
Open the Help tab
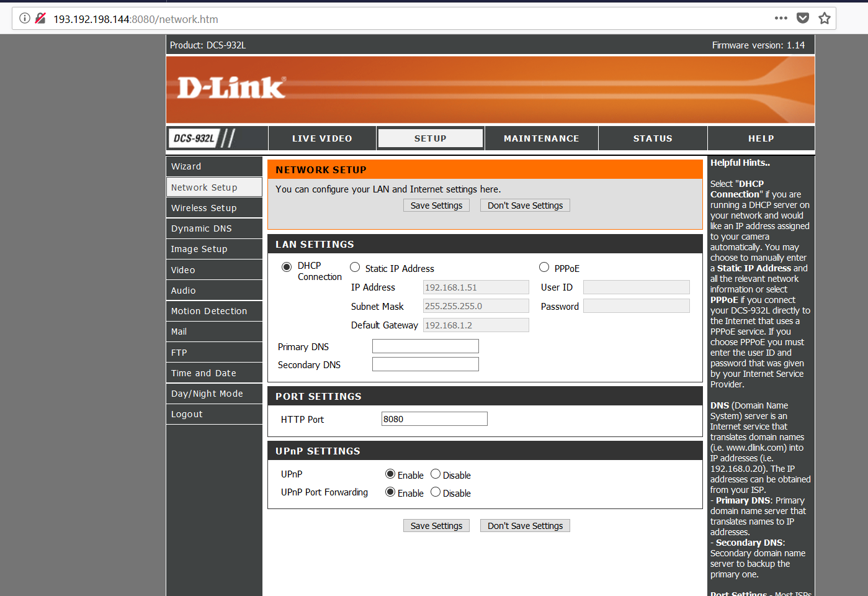[x=761, y=138]
